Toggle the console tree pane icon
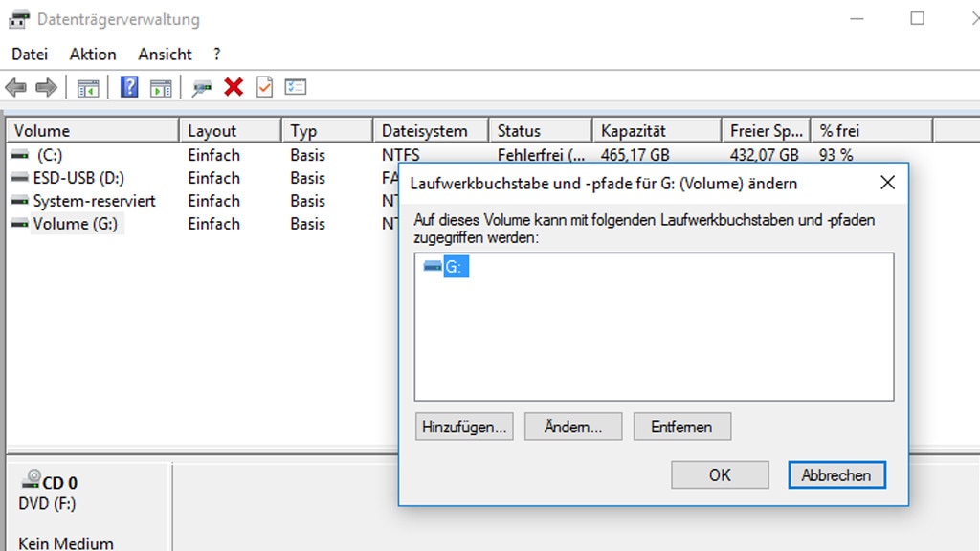Viewport: 980px width, 551px height. pyautogui.click(x=89, y=87)
